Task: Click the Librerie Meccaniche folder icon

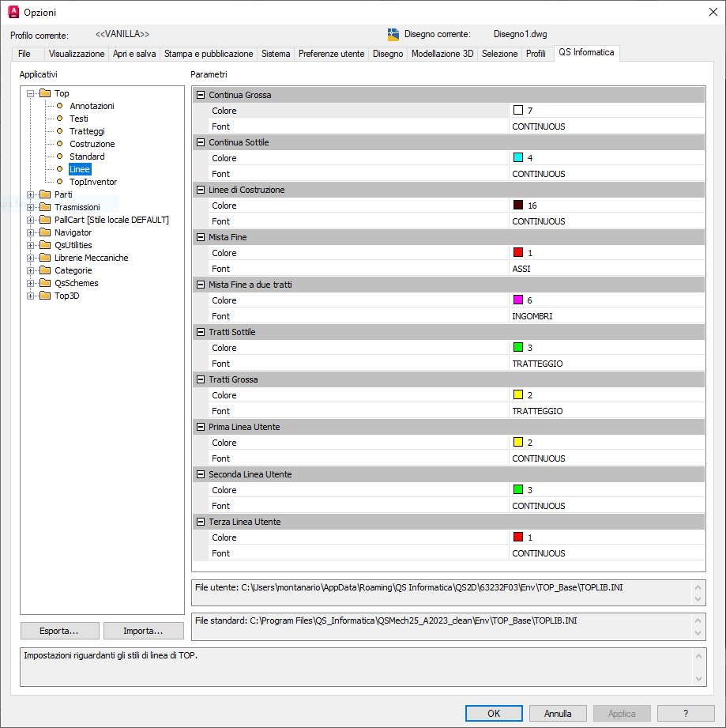Action: [x=45, y=258]
